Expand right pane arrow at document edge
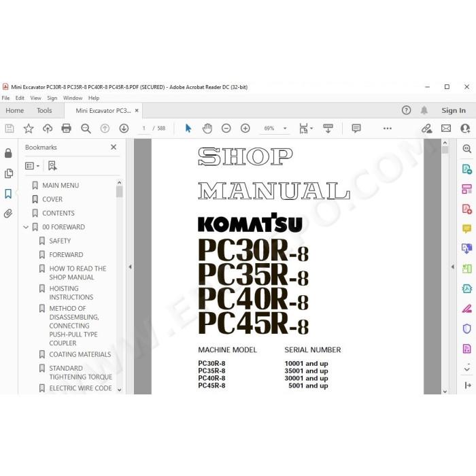Viewport: 476px width, 476px height. (x=453, y=267)
